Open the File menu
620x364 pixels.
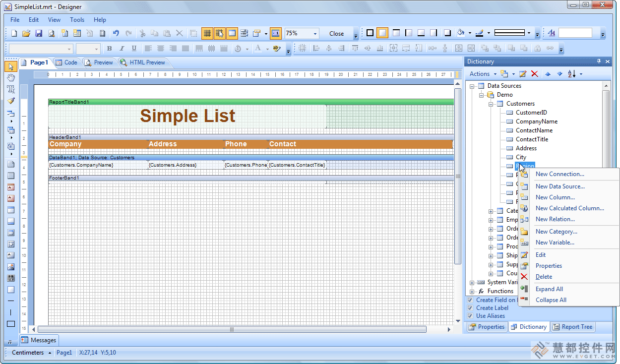click(15, 20)
